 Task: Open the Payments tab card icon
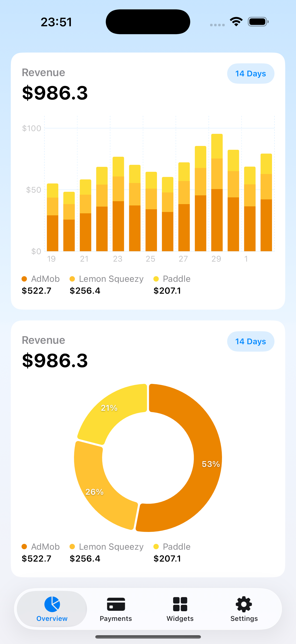tap(116, 604)
